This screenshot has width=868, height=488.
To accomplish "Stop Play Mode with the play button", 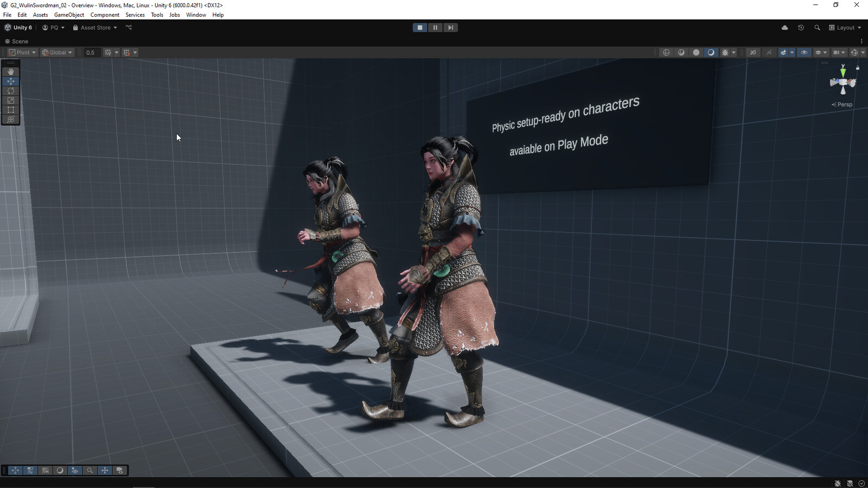I will 420,28.
